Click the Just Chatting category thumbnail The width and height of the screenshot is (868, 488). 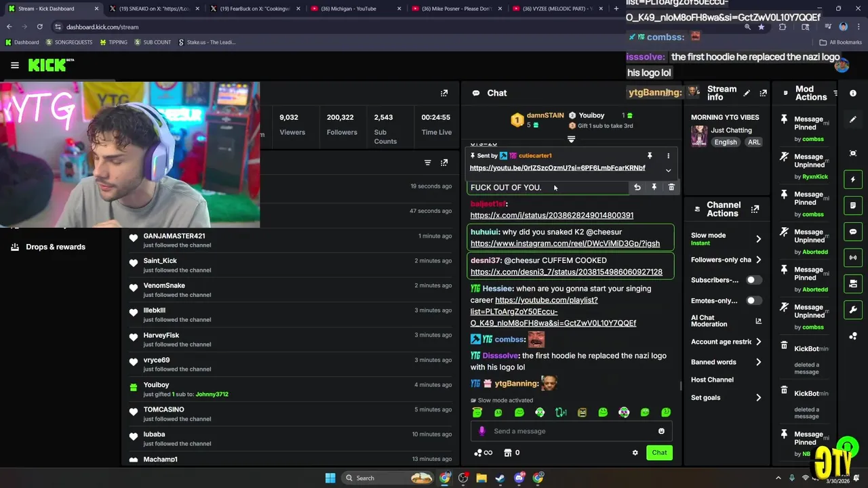click(x=699, y=136)
